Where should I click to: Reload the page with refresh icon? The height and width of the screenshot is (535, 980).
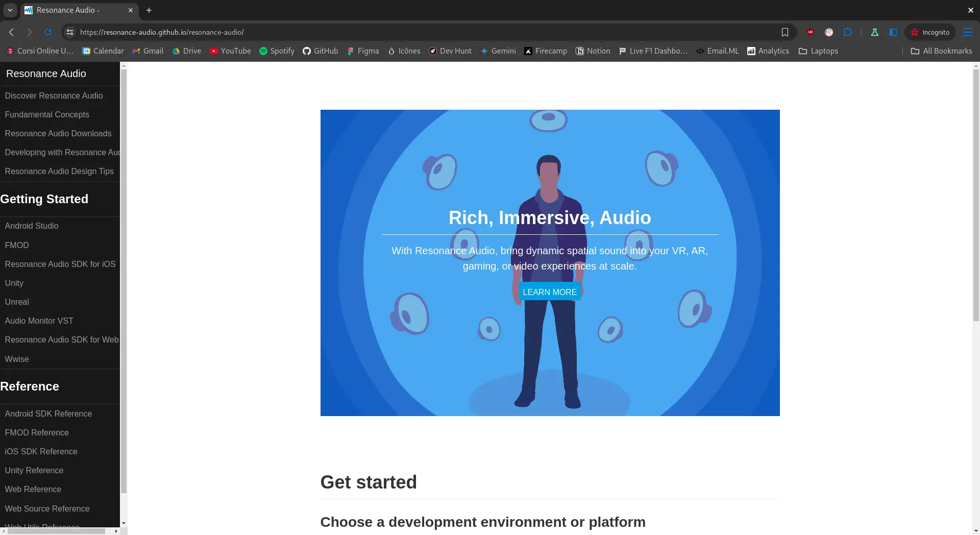[48, 32]
